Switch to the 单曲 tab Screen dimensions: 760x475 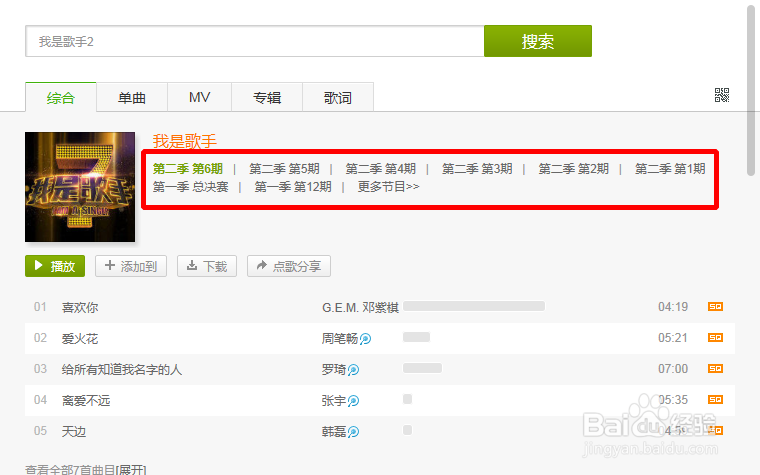132,97
